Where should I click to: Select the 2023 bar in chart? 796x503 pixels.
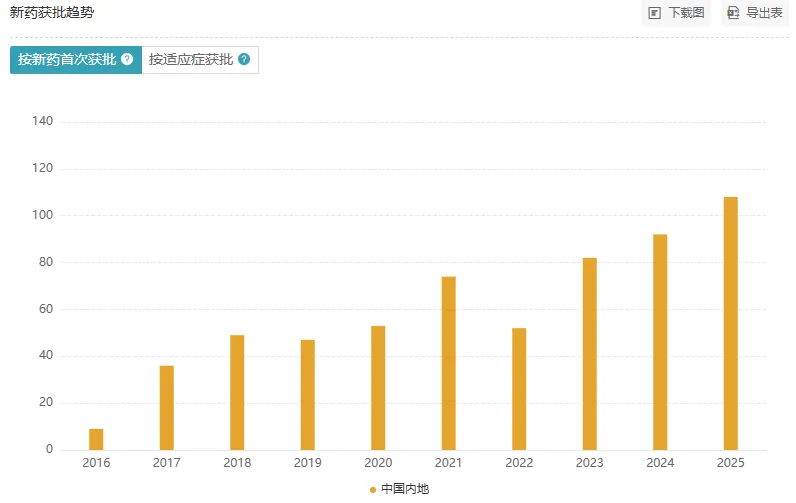[590, 354]
